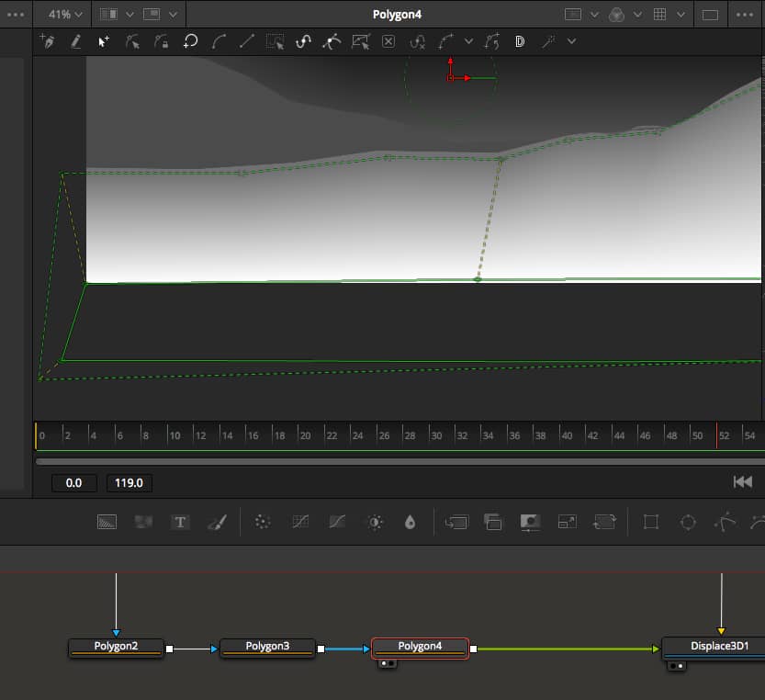
Task: Add a Merge node from toolbar
Action: point(456,523)
